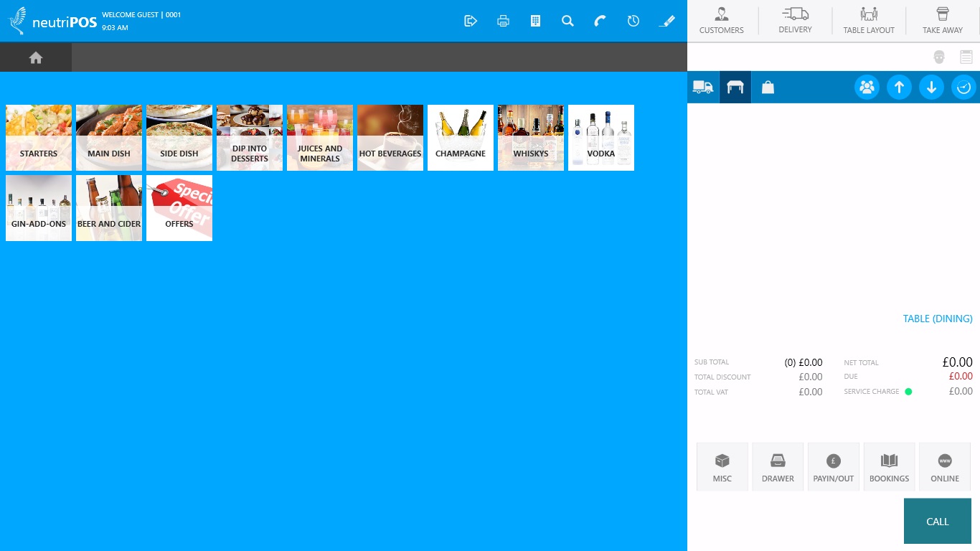Open the printer icon in header
Image resolution: width=980 pixels, height=551 pixels.
503,21
